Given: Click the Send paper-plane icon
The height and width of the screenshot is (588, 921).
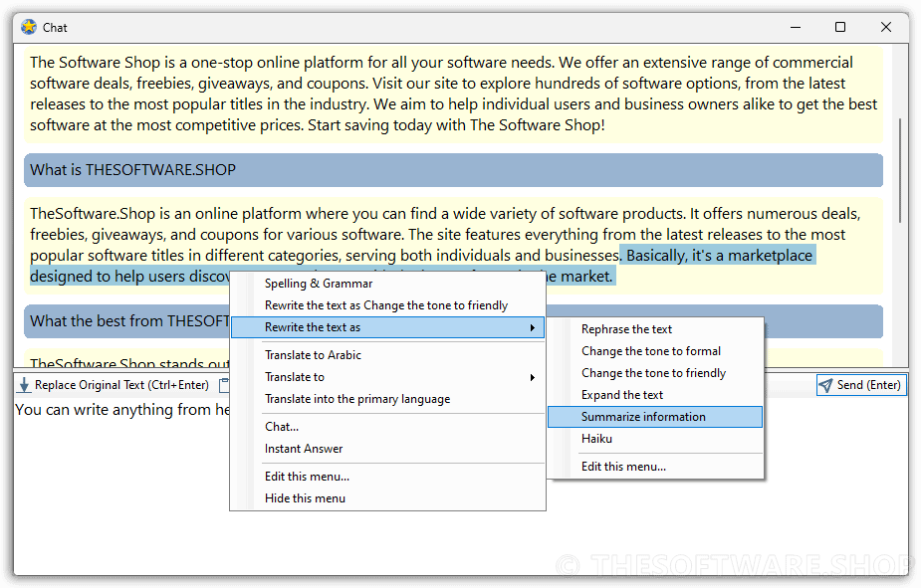Looking at the screenshot, I should pyautogui.click(x=825, y=385).
